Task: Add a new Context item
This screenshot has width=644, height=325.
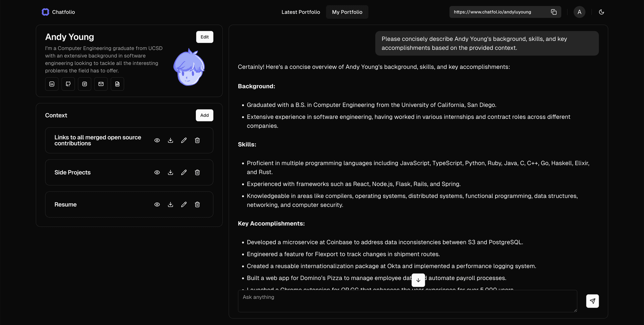Action: (x=204, y=115)
